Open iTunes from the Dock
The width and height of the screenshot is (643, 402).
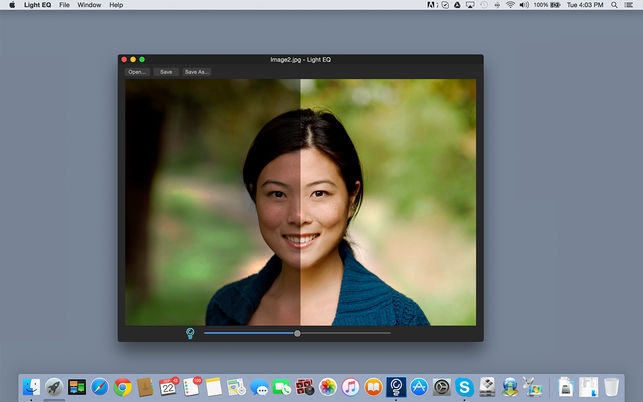(350, 387)
